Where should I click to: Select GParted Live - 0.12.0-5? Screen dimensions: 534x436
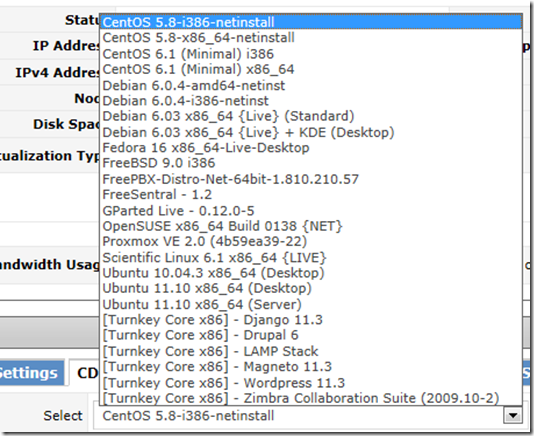(x=311, y=211)
